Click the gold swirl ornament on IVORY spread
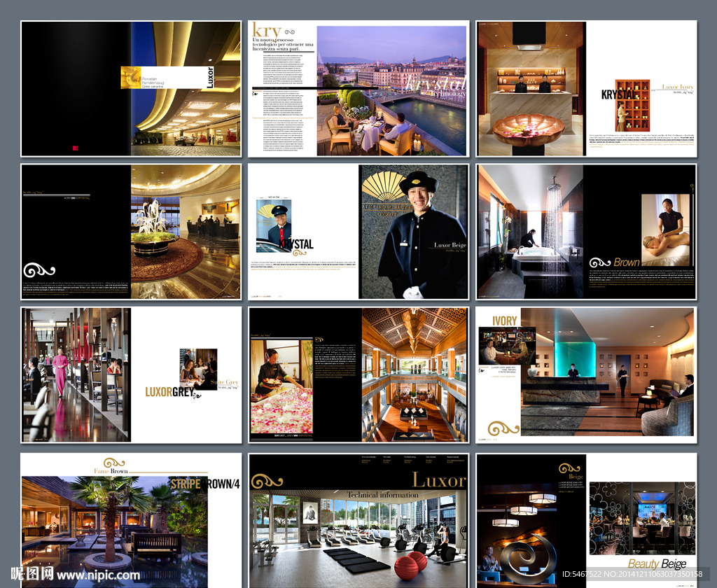This screenshot has width=717, height=588. 503,428
